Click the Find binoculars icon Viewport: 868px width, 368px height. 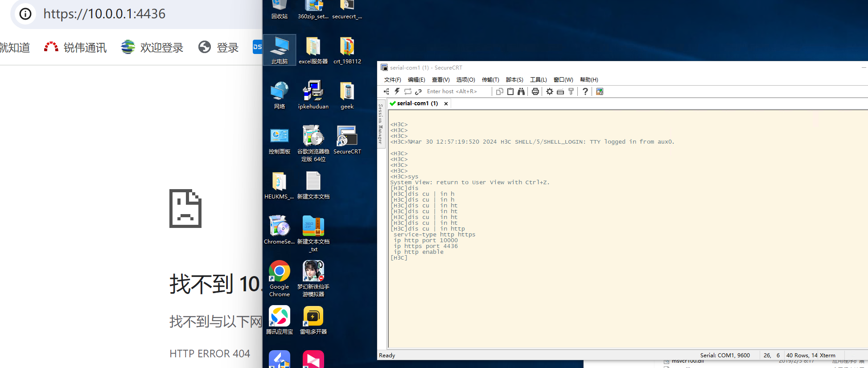(521, 91)
